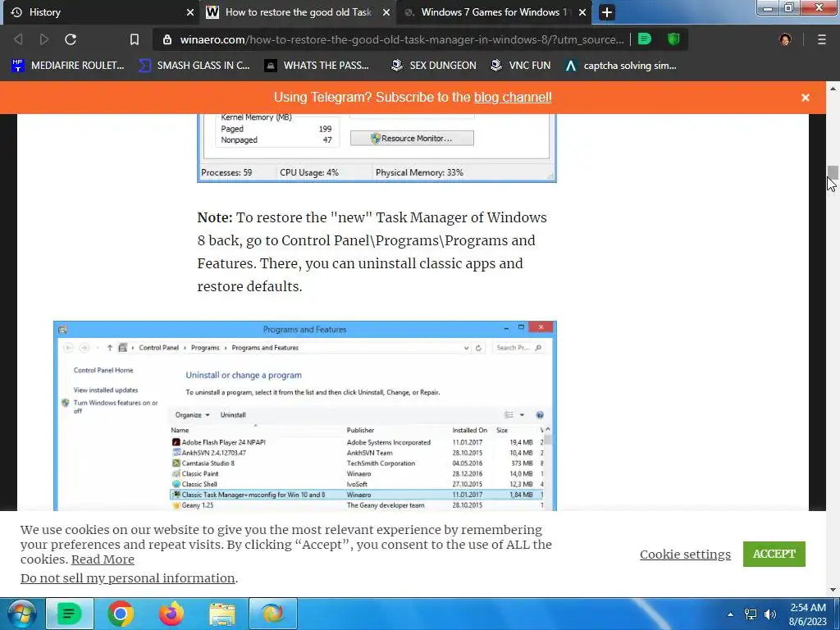Screen dimensions: 840x630
Task: Click the page scrollbar thumb
Action: [833, 173]
